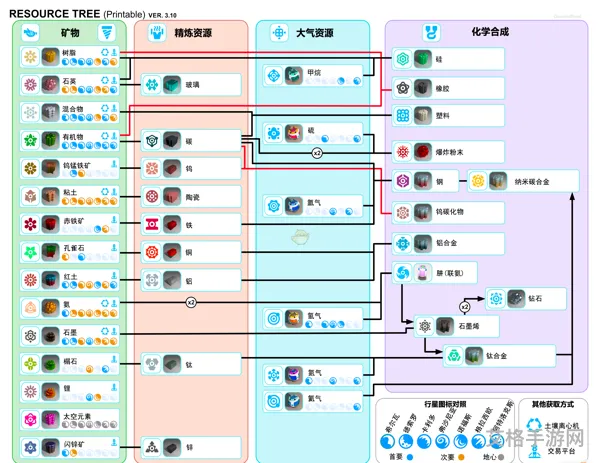Screen dimensions: 600x463
Task: Click the 铁 refined resource label
Action: [x=189, y=225]
